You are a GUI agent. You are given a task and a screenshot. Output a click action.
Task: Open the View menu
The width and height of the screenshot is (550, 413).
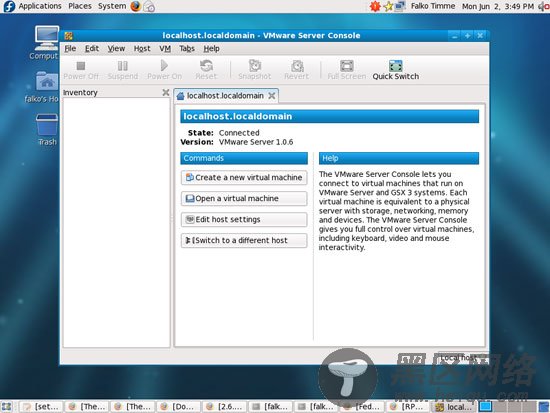116,49
